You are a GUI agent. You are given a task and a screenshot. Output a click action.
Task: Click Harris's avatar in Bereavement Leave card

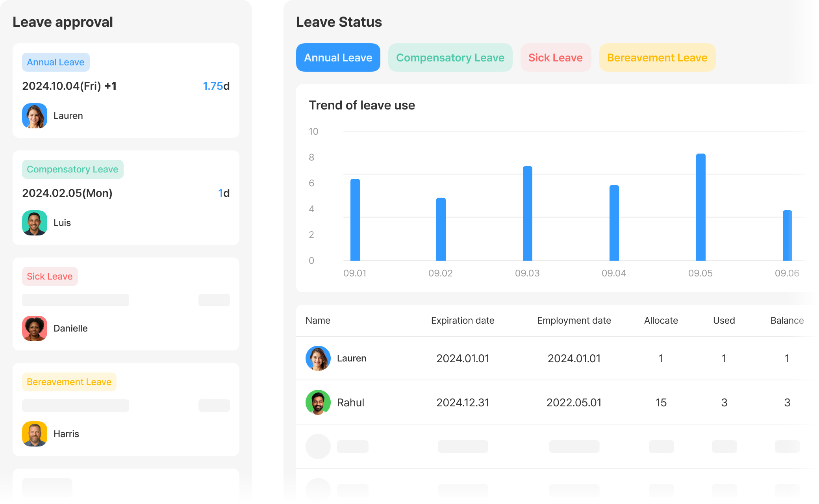point(35,434)
